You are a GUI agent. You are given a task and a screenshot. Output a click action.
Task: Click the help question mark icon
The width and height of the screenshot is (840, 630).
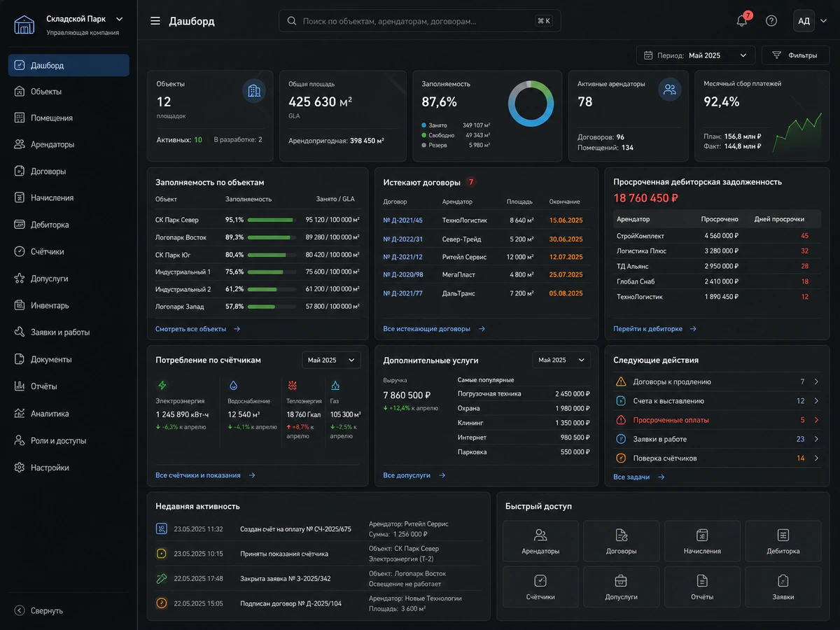(771, 21)
